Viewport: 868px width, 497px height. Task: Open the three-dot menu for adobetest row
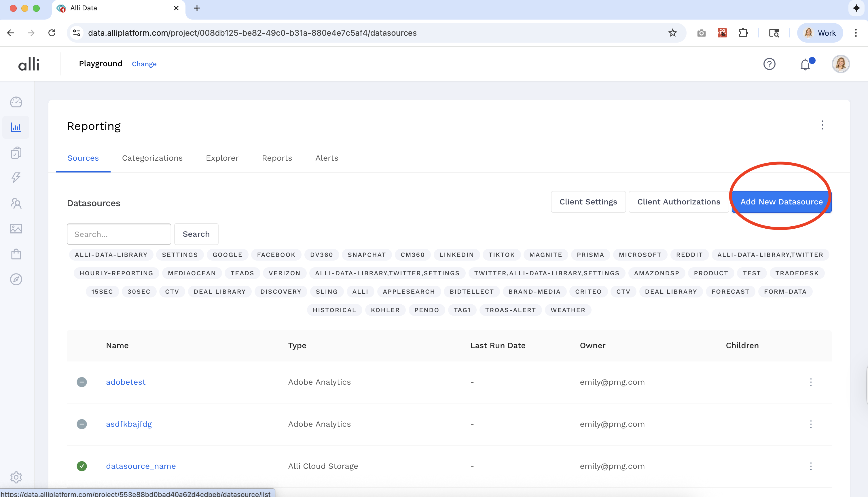click(x=811, y=382)
